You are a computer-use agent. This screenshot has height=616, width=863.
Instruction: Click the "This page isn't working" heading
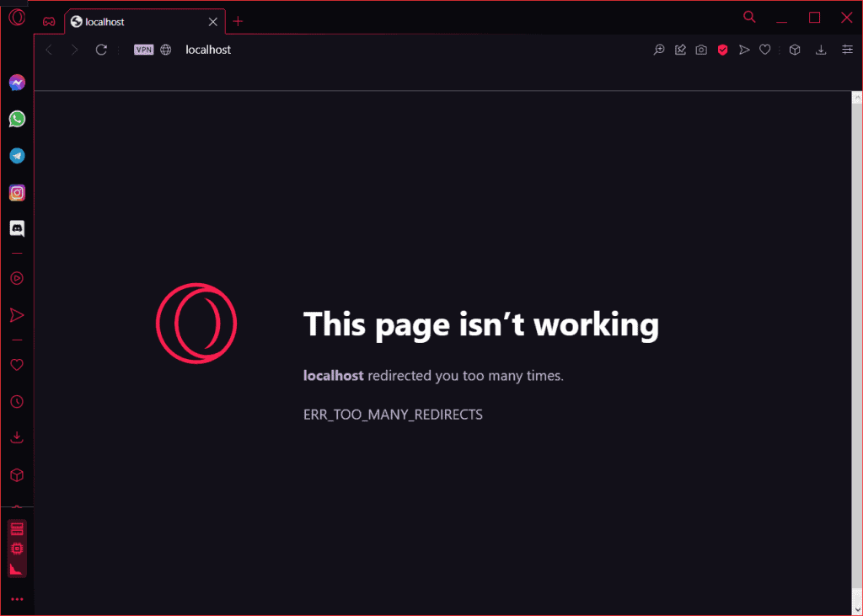click(481, 324)
